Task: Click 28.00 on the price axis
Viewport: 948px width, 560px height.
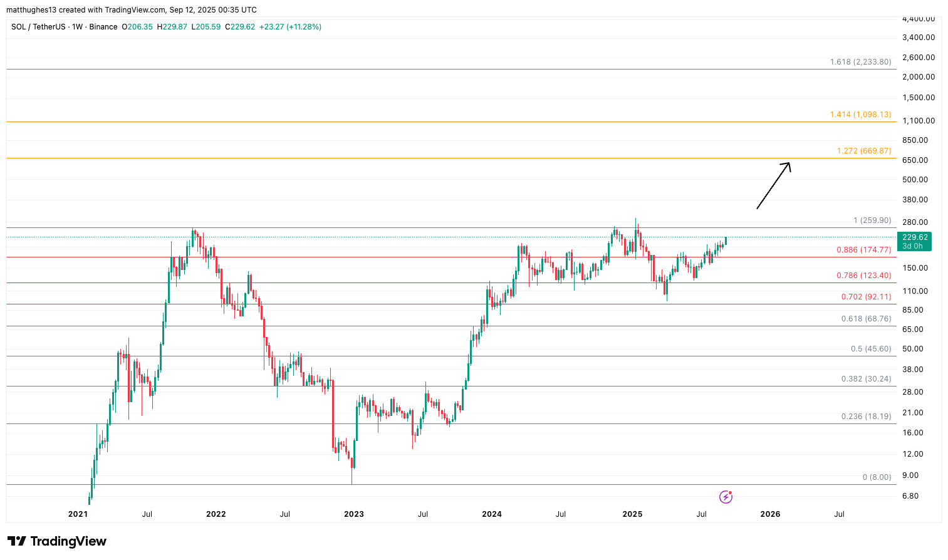Action: (913, 392)
